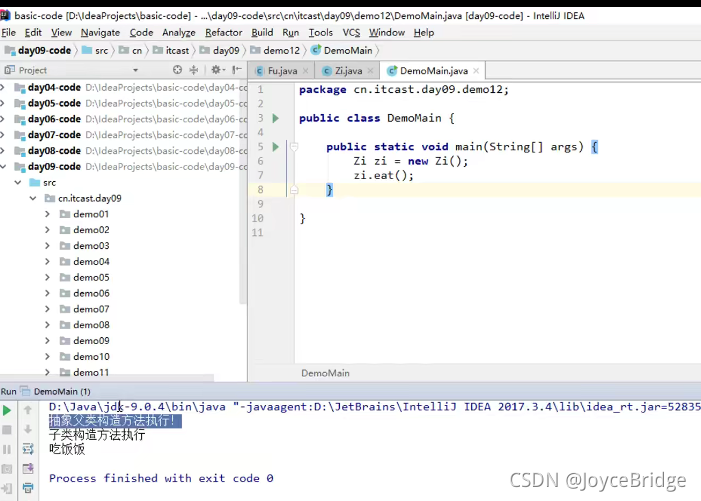Open the File menu
Image resolution: width=701 pixels, height=501 pixels.
pos(8,33)
